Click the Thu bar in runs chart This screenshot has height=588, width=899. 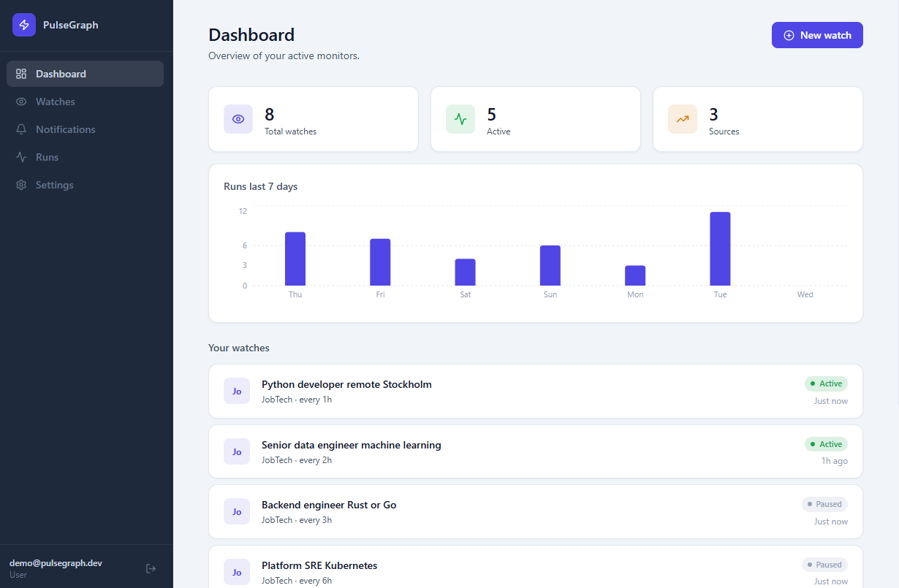(295, 259)
